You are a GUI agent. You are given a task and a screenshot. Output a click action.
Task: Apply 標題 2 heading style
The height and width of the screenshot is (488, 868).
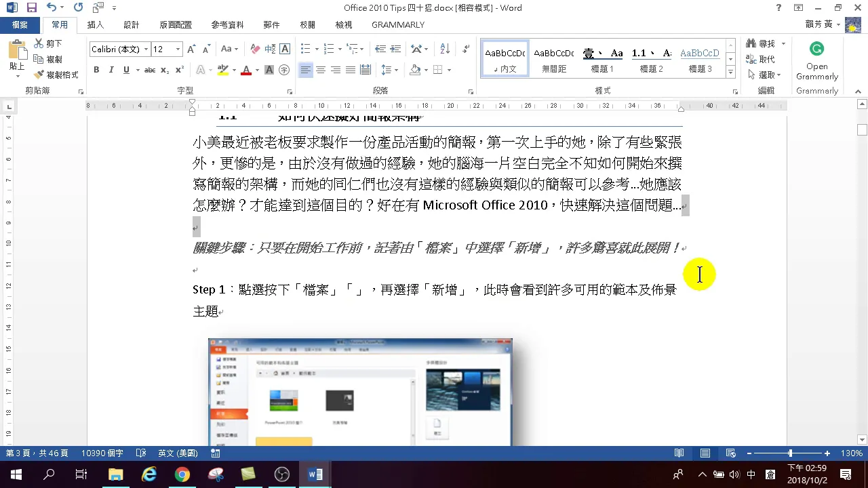coord(652,60)
